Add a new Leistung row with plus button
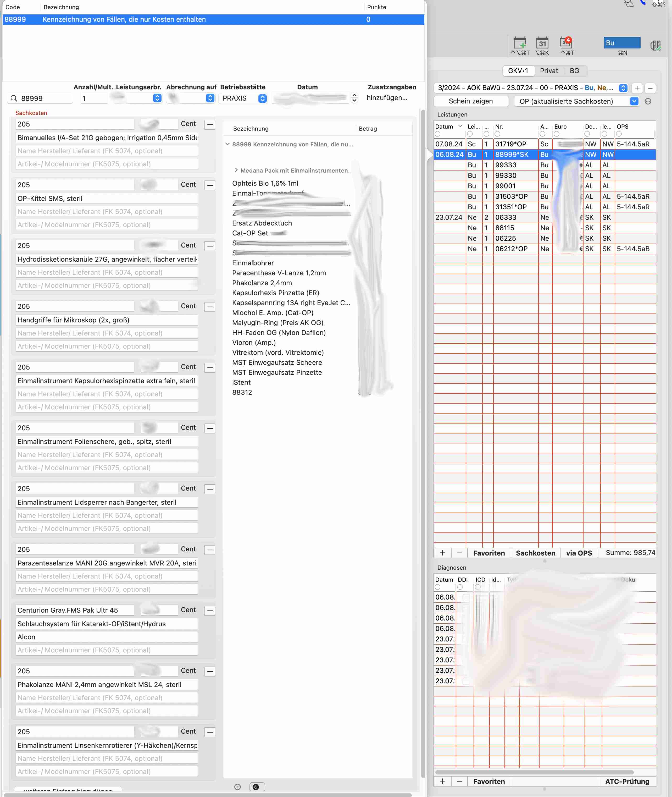 [442, 553]
